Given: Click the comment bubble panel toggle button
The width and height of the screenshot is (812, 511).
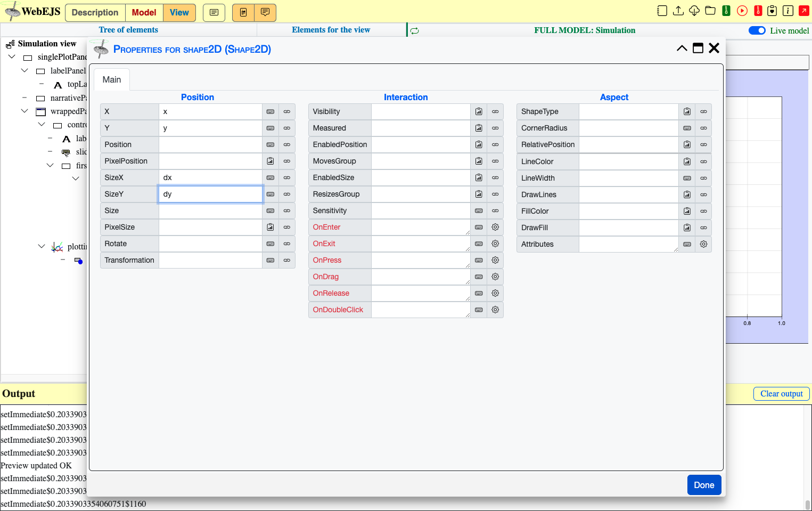Looking at the screenshot, I should click(x=265, y=12).
